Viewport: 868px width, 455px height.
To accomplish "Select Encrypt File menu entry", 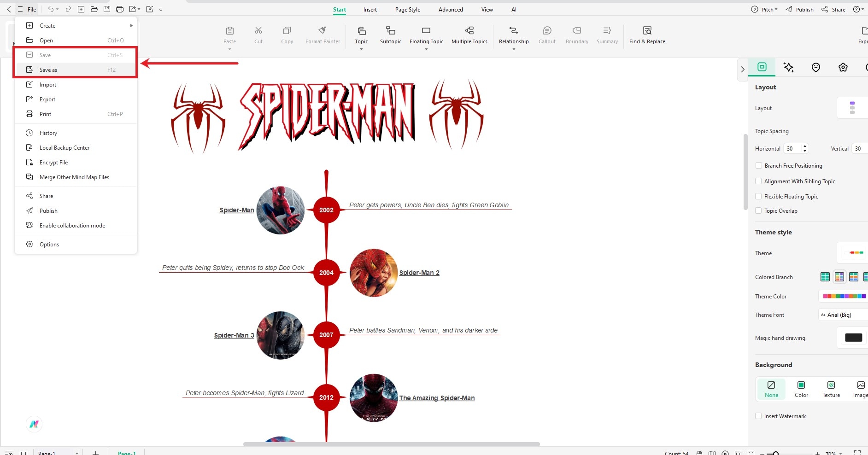I will coord(76,163).
